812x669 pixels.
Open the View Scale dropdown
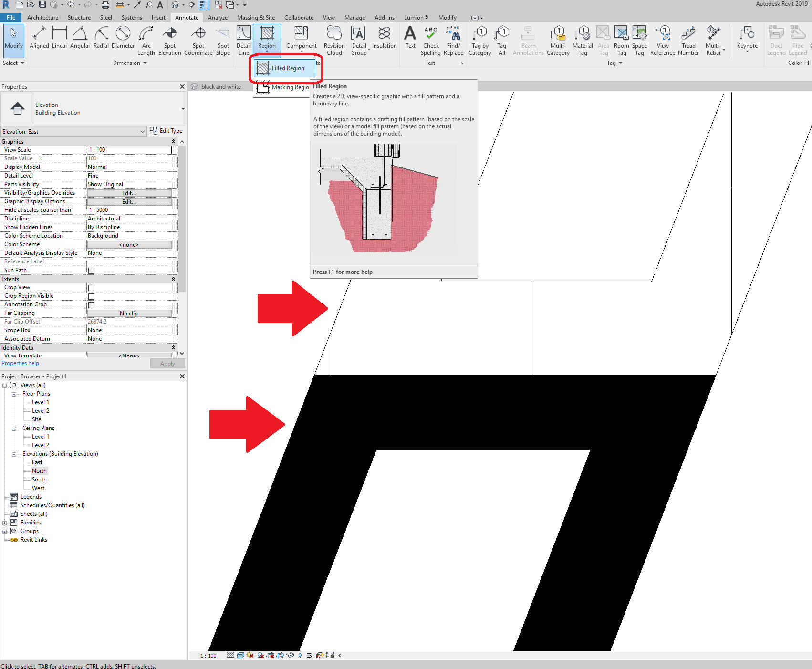click(129, 149)
